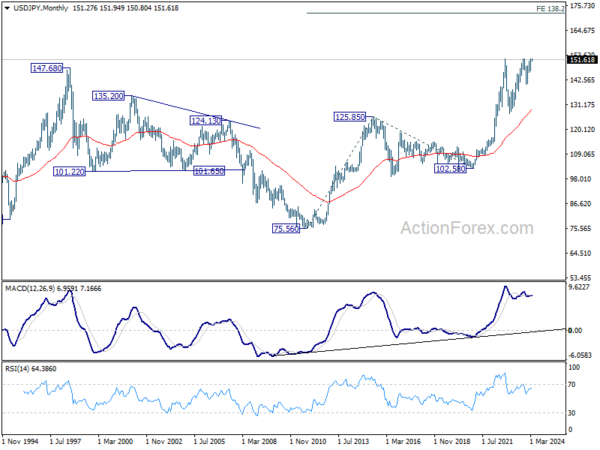Click the 109.065 price axis value
Image resolution: width=600 pixels, height=450 pixels.
point(582,154)
